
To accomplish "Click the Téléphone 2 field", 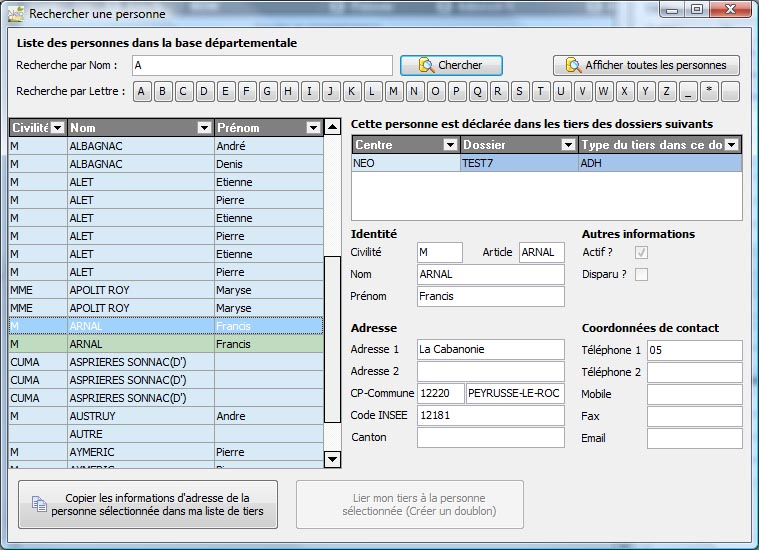I will coord(695,372).
